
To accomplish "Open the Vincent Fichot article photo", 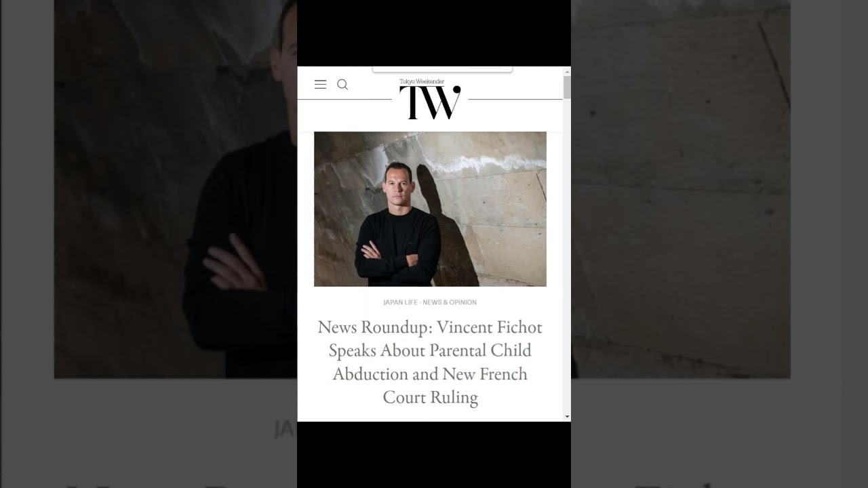I will pyautogui.click(x=430, y=209).
